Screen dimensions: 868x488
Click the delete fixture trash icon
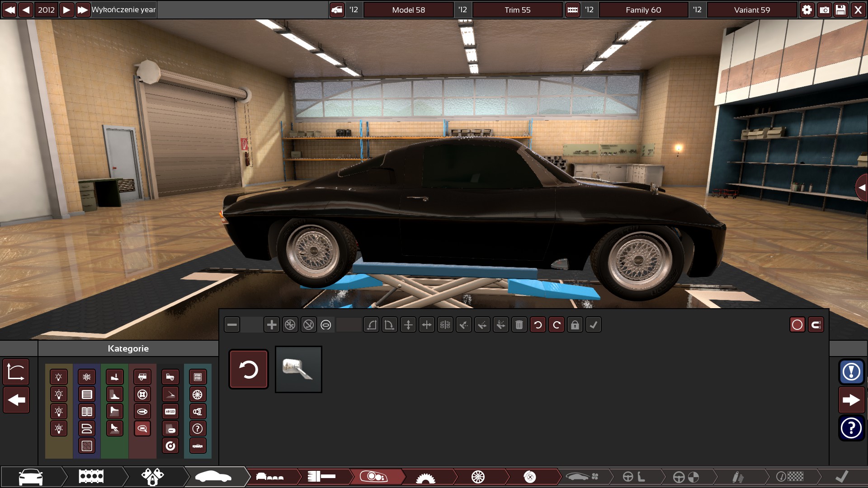coord(519,324)
